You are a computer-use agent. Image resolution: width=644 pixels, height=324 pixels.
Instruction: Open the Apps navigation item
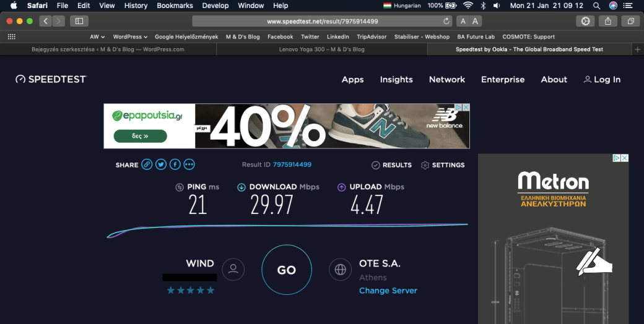(352, 80)
